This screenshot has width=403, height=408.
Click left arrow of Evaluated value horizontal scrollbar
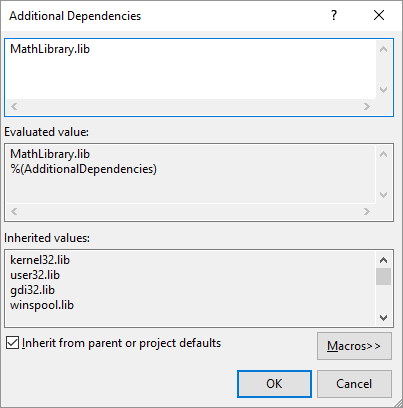pyautogui.click(x=14, y=212)
